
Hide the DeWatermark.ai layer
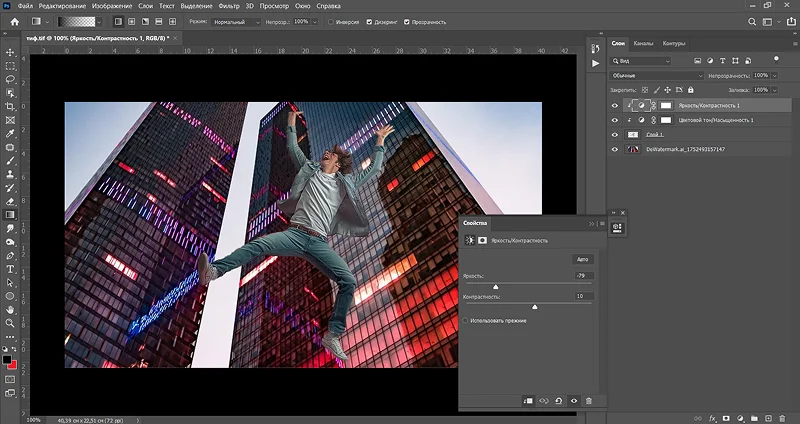tap(615, 149)
